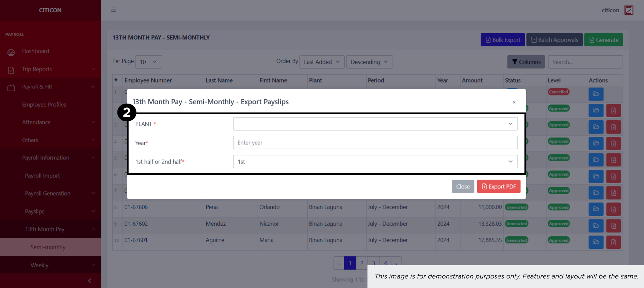
Task: Open the Columns filter button
Action: (x=526, y=62)
